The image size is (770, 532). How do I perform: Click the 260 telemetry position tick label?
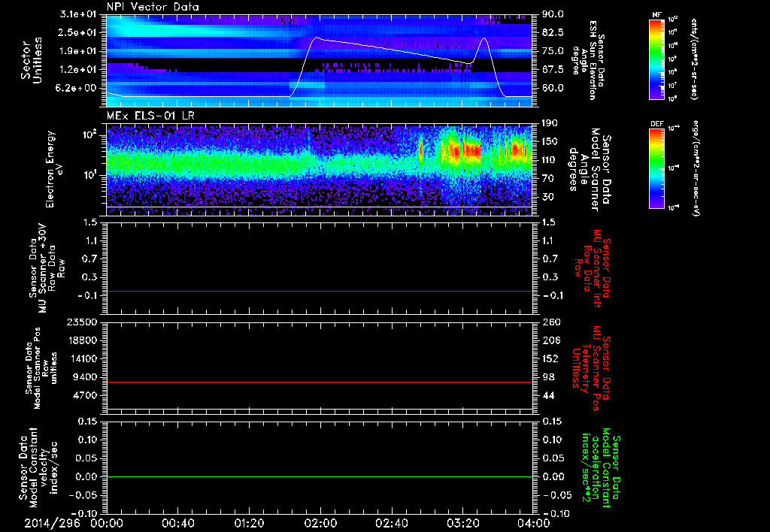click(x=550, y=322)
